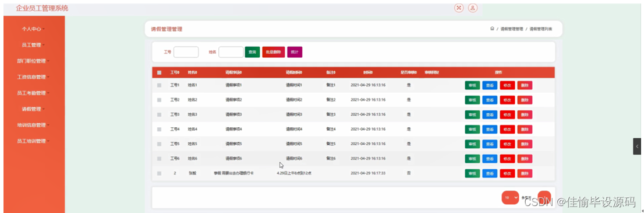The height and width of the screenshot is (213, 644).
Task: Check the checkbox for row 工号1
Action: click(x=159, y=85)
